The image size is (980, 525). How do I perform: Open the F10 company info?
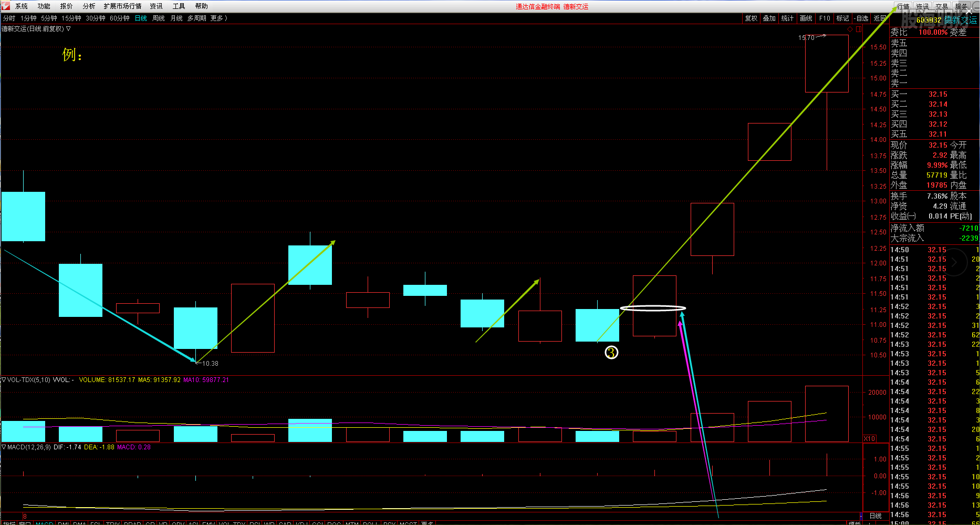click(x=825, y=18)
